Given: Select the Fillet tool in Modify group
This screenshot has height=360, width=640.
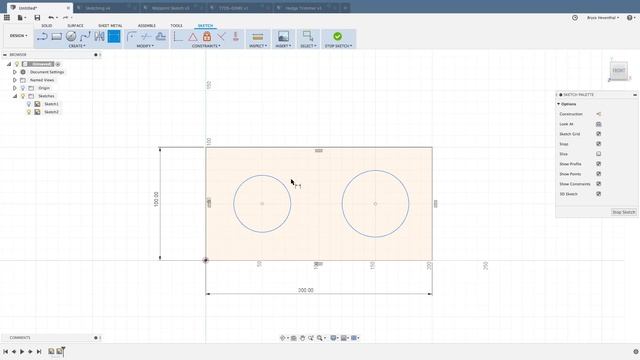Looking at the screenshot, I should point(131,37).
